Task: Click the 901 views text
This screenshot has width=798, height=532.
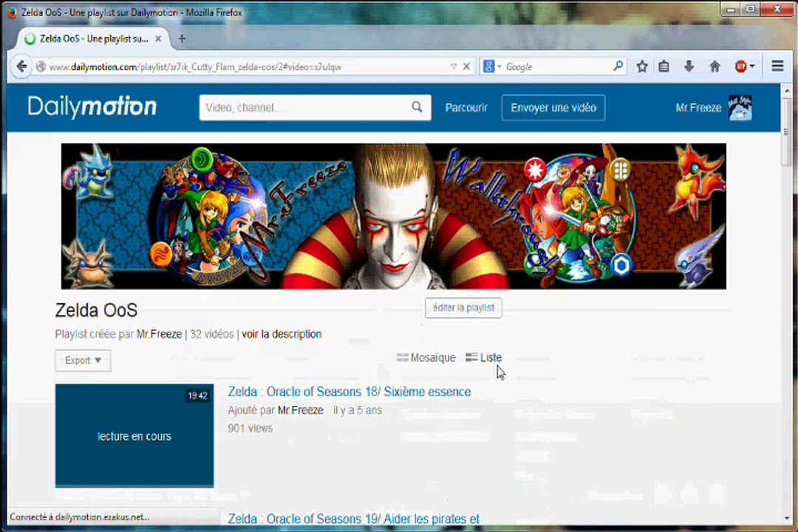Action: click(250, 428)
